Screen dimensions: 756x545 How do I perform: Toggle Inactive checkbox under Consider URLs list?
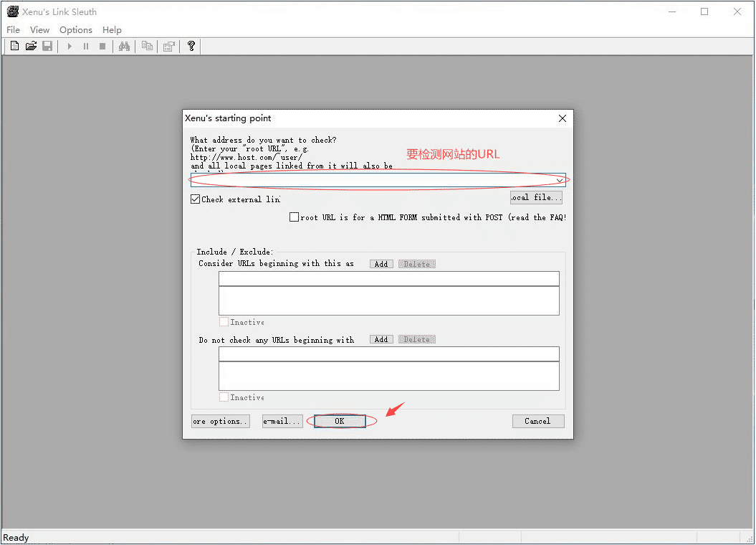tap(224, 322)
